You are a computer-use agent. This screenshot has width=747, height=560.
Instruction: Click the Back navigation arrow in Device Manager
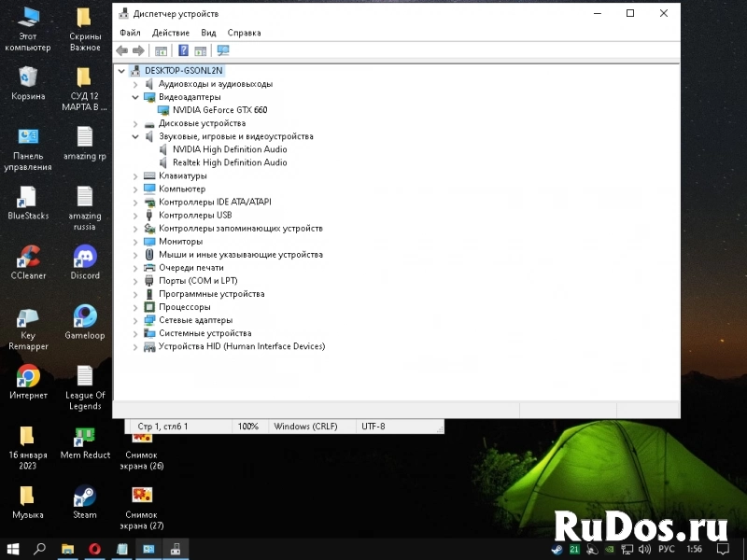[x=122, y=50]
